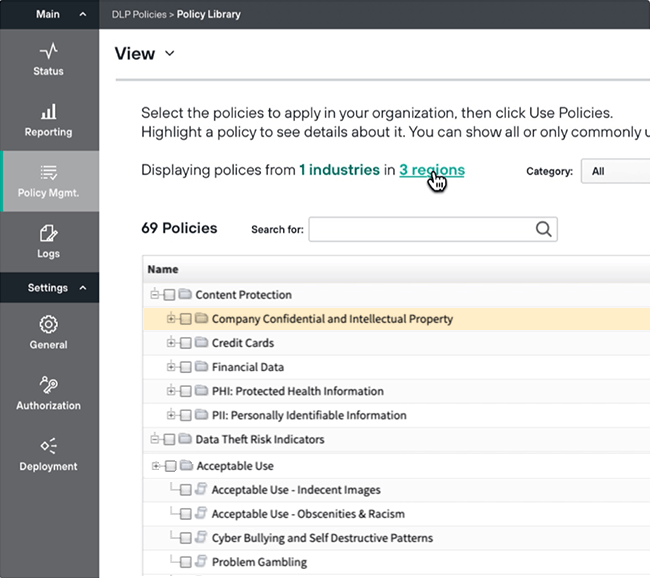650x578 pixels.
Task: Click the 3 regions link
Action: click(x=431, y=170)
